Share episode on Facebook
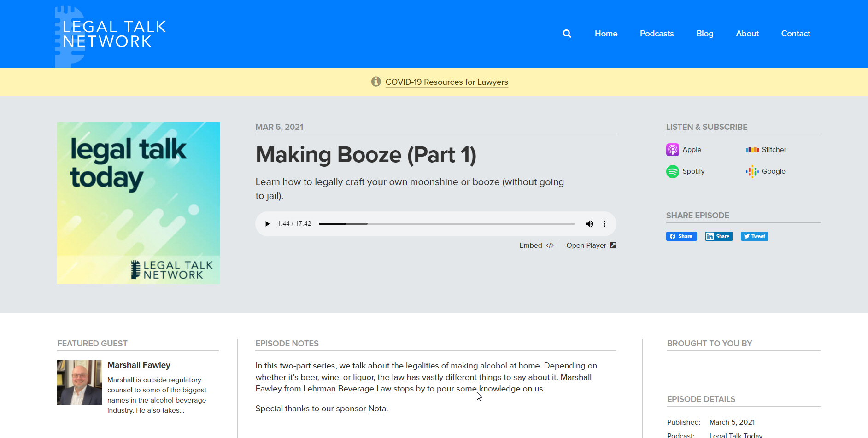This screenshot has width=868, height=438. pyautogui.click(x=681, y=236)
